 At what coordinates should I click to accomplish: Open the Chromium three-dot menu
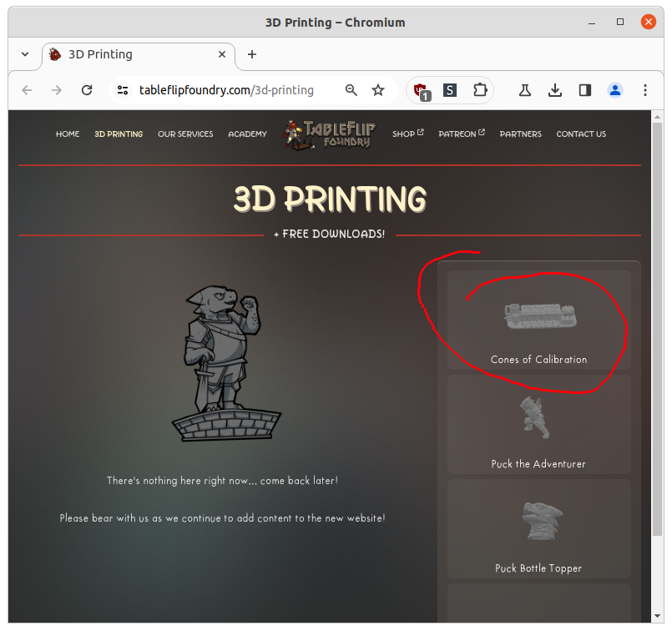point(645,90)
